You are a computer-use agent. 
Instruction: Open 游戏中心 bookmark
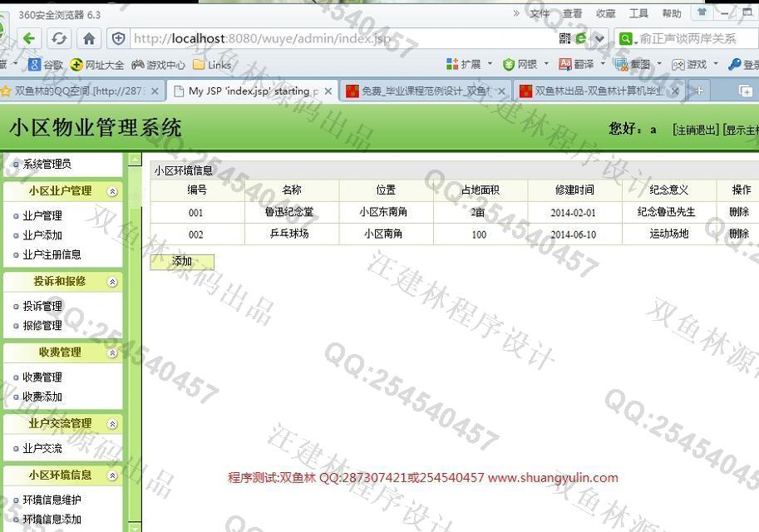pyautogui.click(x=158, y=64)
